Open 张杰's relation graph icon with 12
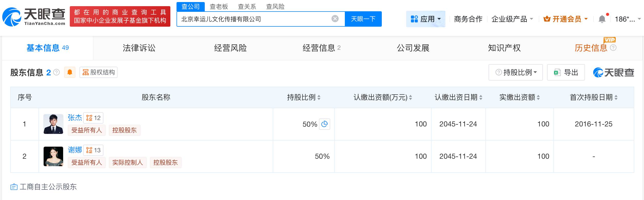 93,118
